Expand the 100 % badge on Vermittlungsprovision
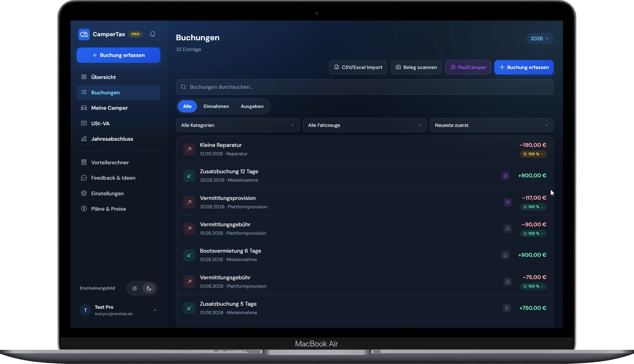Viewport: 634px width, 364px height. point(533,207)
